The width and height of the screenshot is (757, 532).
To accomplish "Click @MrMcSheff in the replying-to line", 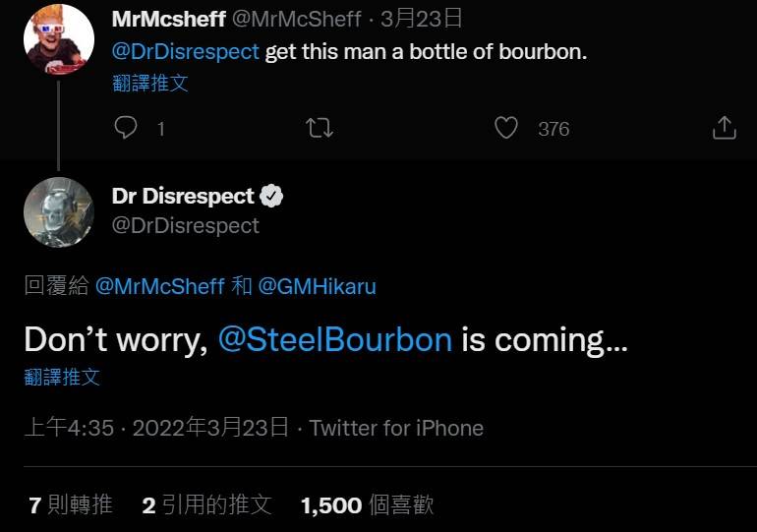I will [159, 287].
